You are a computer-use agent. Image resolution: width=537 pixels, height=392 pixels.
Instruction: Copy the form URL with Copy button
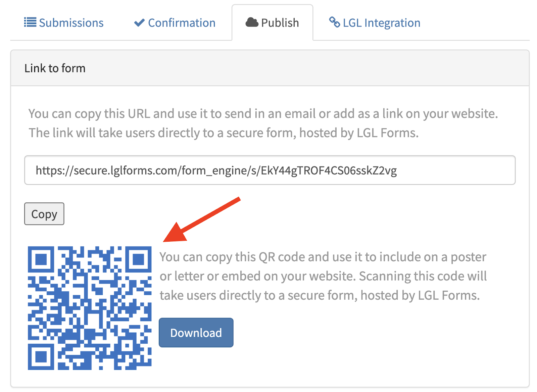pos(44,214)
